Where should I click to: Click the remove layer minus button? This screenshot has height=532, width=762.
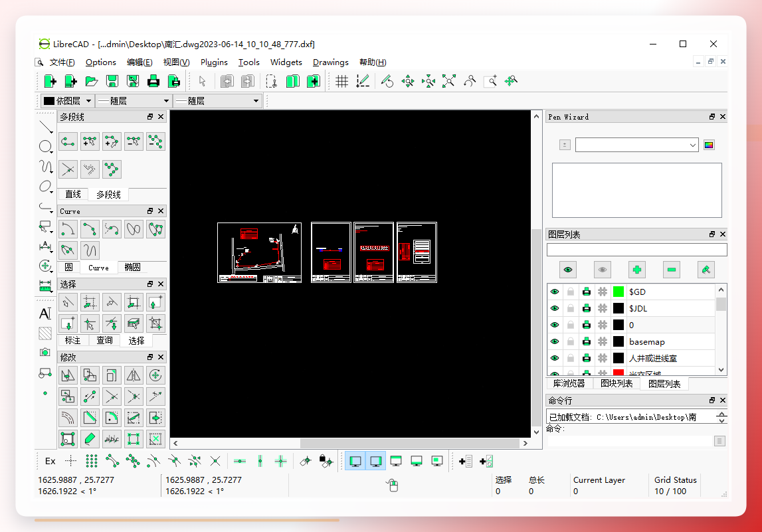[671, 270]
